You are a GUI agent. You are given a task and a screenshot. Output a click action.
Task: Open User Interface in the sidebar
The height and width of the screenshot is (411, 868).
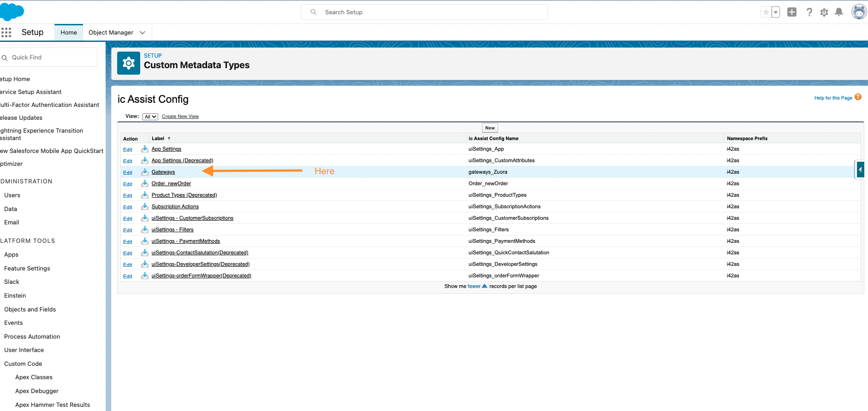(x=24, y=350)
